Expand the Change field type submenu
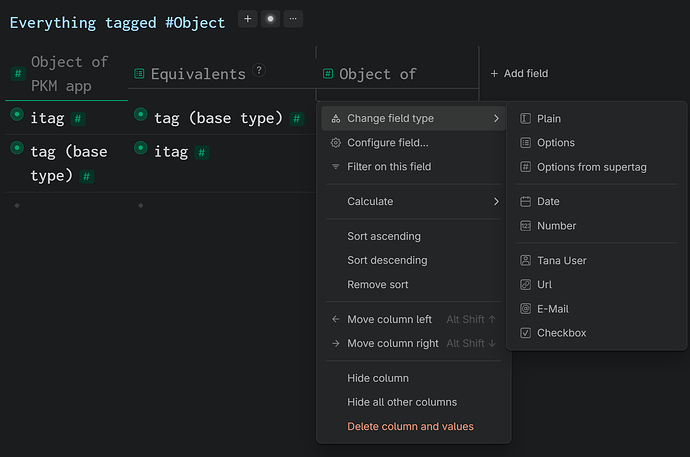Screen dimensions: 690x457 tap(412, 119)
